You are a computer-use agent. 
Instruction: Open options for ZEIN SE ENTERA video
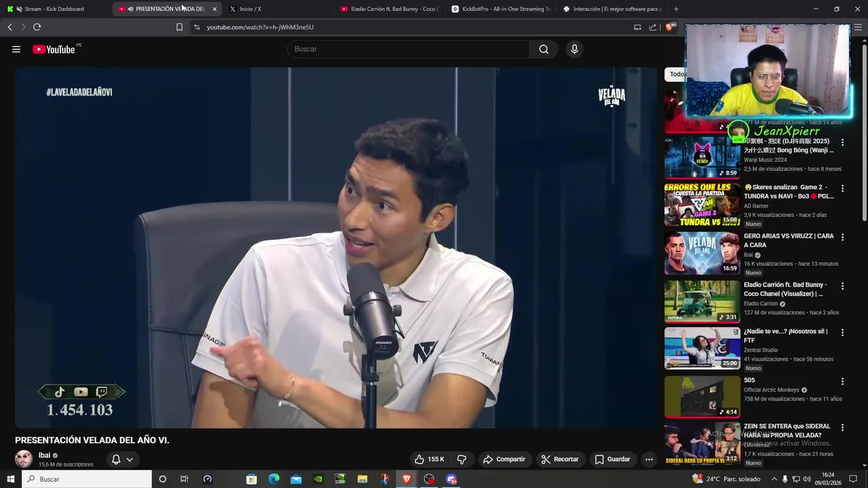click(842, 428)
